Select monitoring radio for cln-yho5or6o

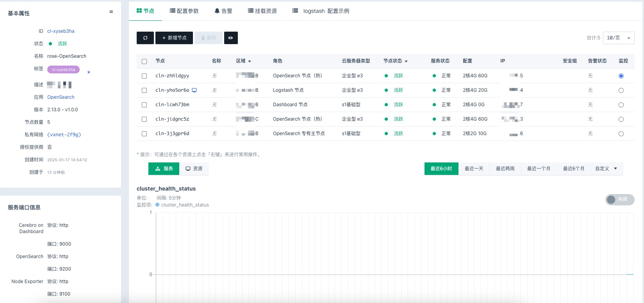point(621,90)
